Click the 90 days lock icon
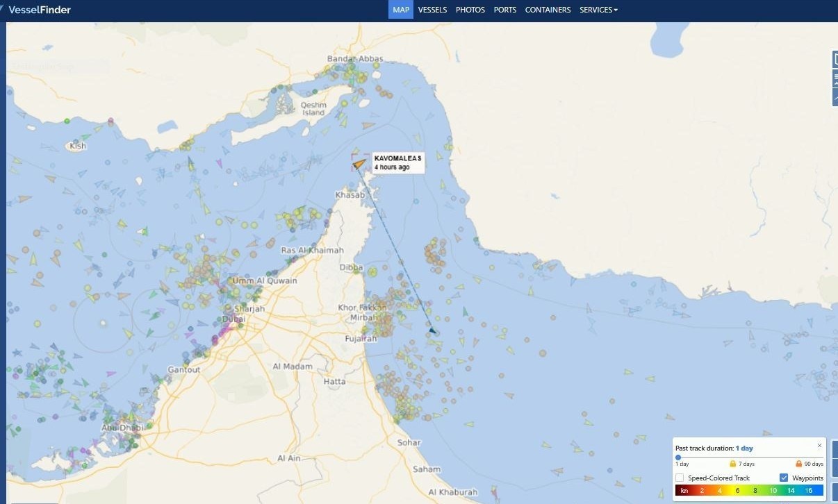The height and width of the screenshot is (504, 838). click(x=798, y=463)
